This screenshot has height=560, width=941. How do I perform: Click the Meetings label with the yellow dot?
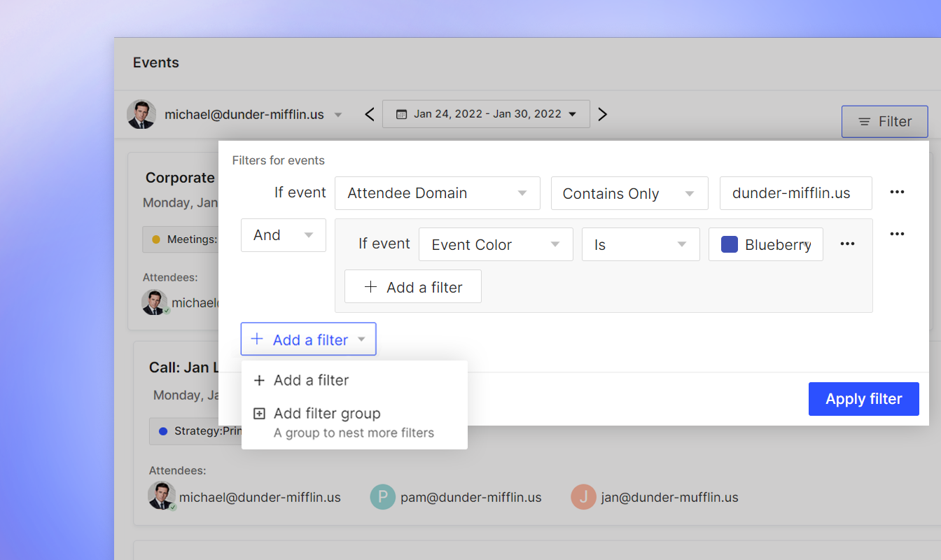(x=181, y=239)
